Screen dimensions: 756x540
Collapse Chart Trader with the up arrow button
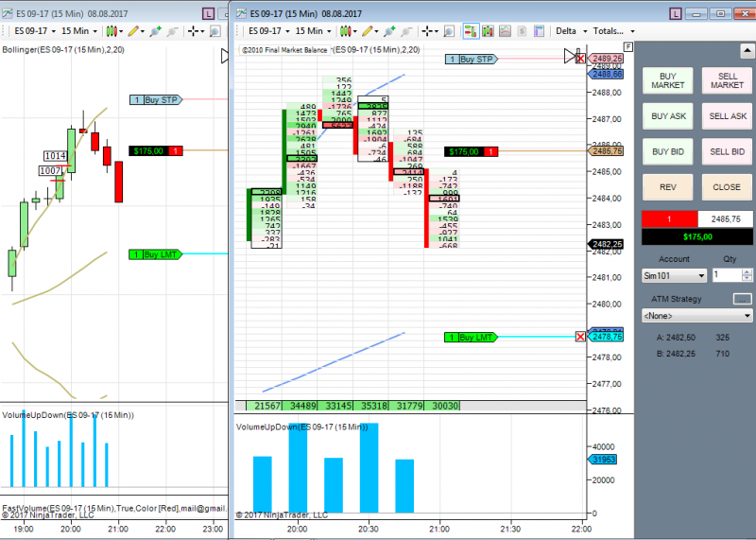[747, 51]
